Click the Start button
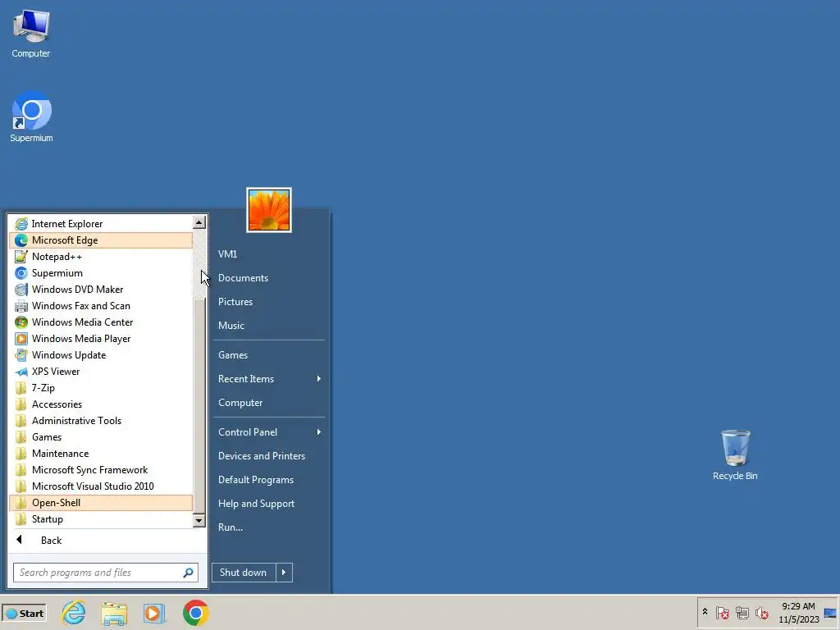 pyautogui.click(x=25, y=614)
